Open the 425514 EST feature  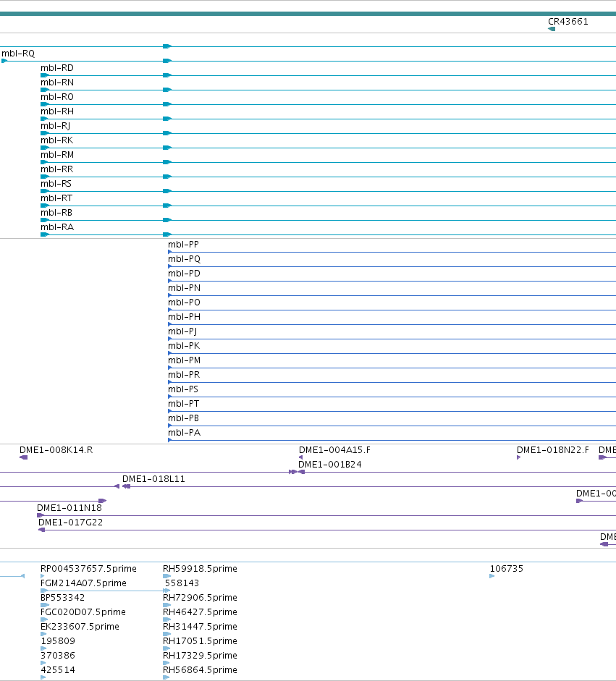[58, 670]
